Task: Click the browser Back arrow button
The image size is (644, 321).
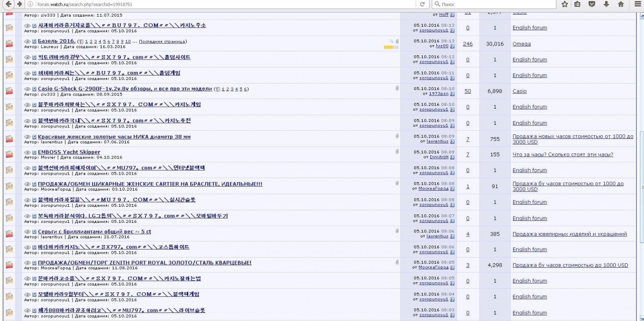Action: point(9,4)
